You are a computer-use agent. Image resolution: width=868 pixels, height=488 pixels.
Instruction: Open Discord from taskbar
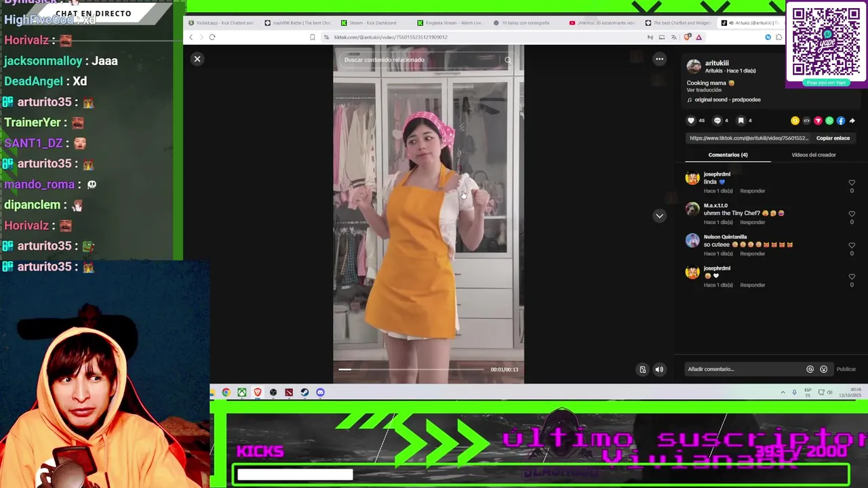tap(320, 392)
